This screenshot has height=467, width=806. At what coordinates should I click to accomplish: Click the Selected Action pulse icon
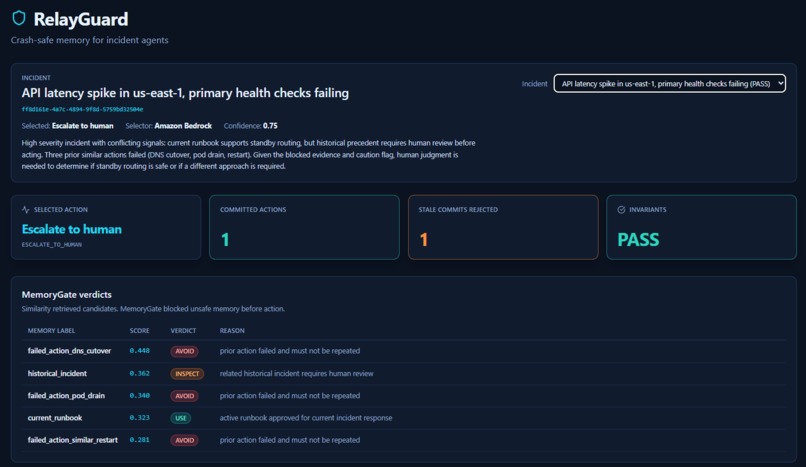26,210
